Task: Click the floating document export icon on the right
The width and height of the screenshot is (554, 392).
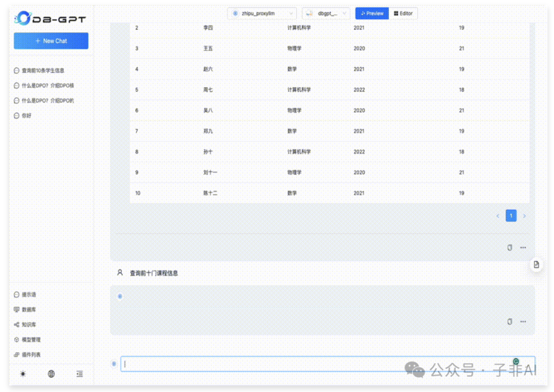Action: tap(535, 264)
